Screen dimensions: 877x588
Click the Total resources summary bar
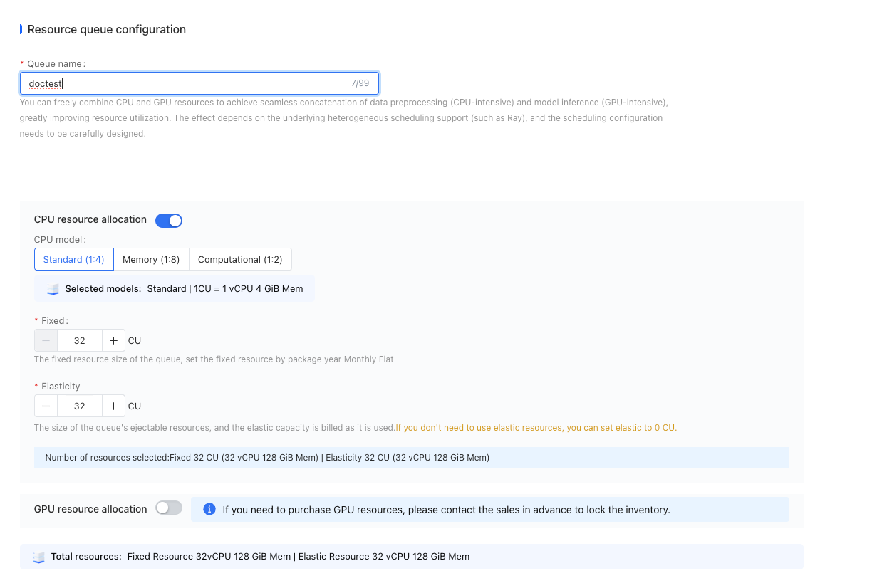pos(412,557)
